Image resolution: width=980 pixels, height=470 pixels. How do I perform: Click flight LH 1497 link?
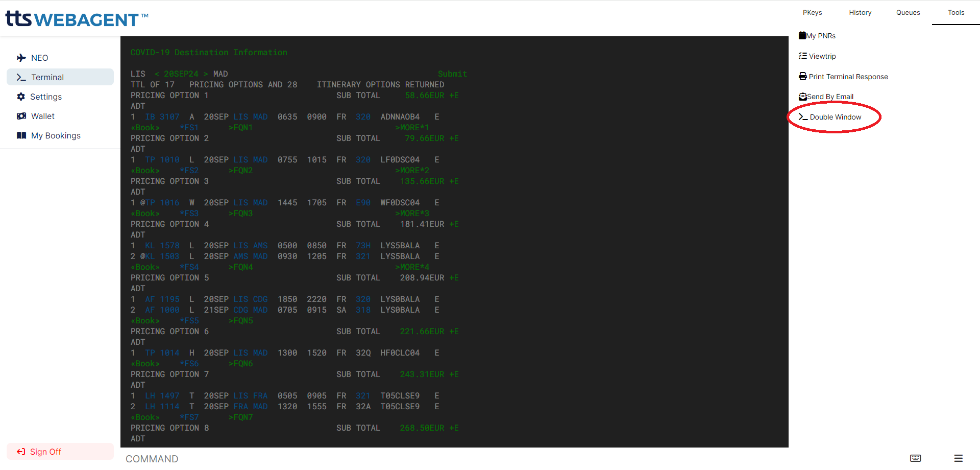(162, 396)
